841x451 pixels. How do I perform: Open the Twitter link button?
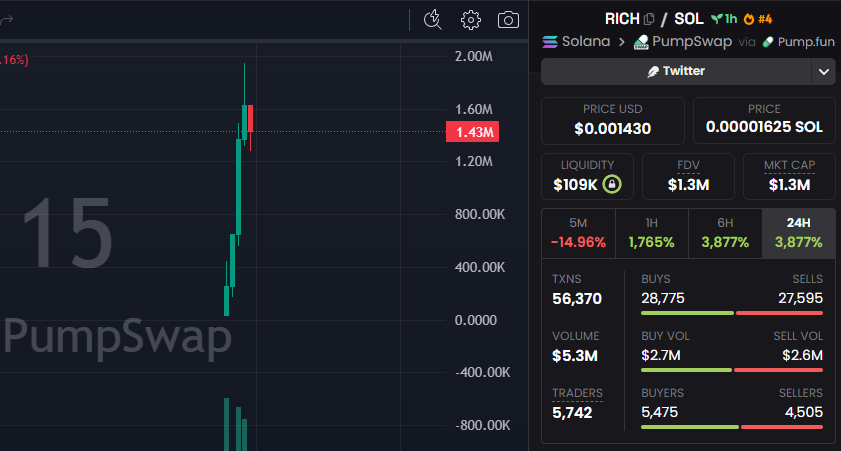tap(676, 71)
